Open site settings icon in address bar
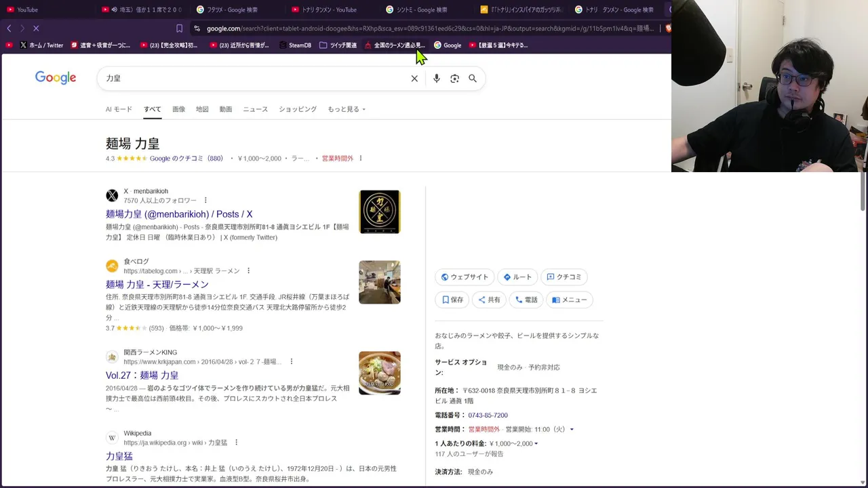The height and width of the screenshot is (488, 868). click(197, 28)
